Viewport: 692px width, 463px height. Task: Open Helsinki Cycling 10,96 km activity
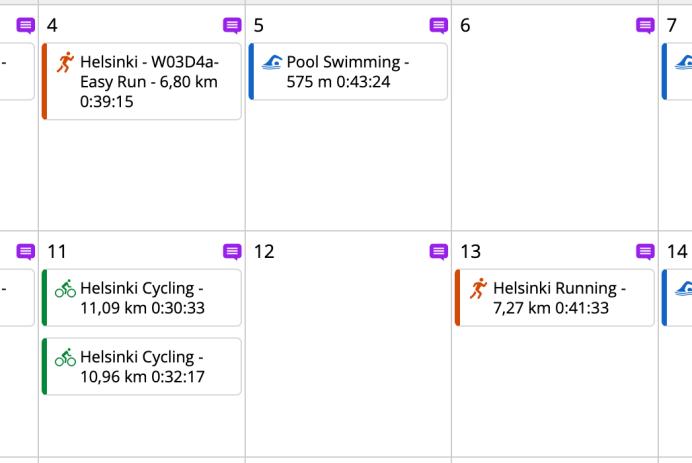148,367
